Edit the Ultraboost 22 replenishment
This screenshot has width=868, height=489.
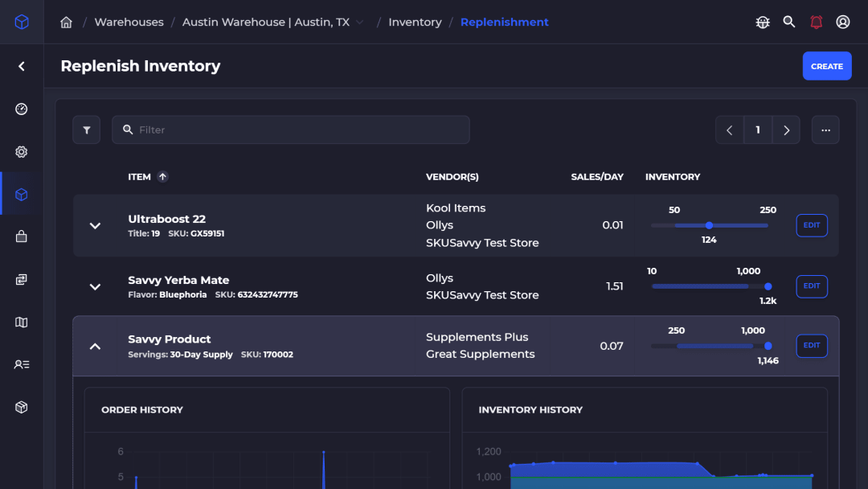[x=812, y=225]
